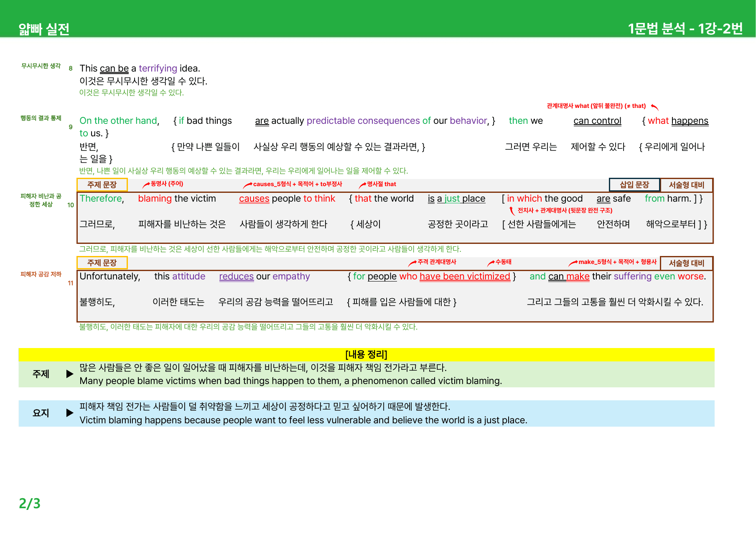756x535 pixels.
Task: Click the '주제' label in the green row
Action: coord(41,374)
